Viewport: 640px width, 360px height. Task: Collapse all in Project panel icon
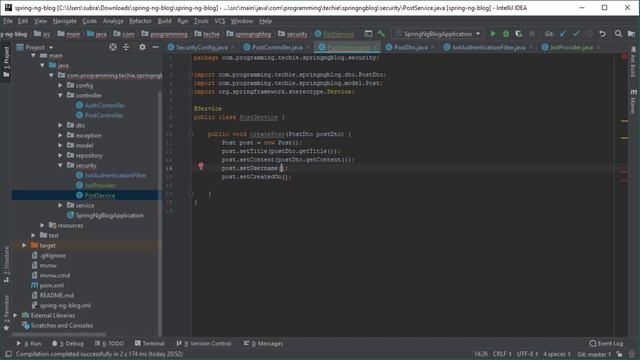coord(126,47)
